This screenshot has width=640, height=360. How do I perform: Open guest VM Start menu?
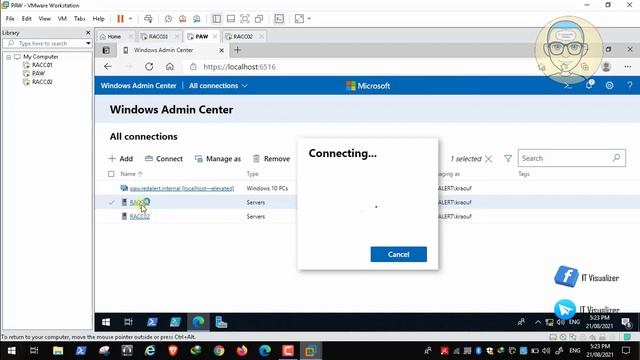pyautogui.click(x=106, y=322)
